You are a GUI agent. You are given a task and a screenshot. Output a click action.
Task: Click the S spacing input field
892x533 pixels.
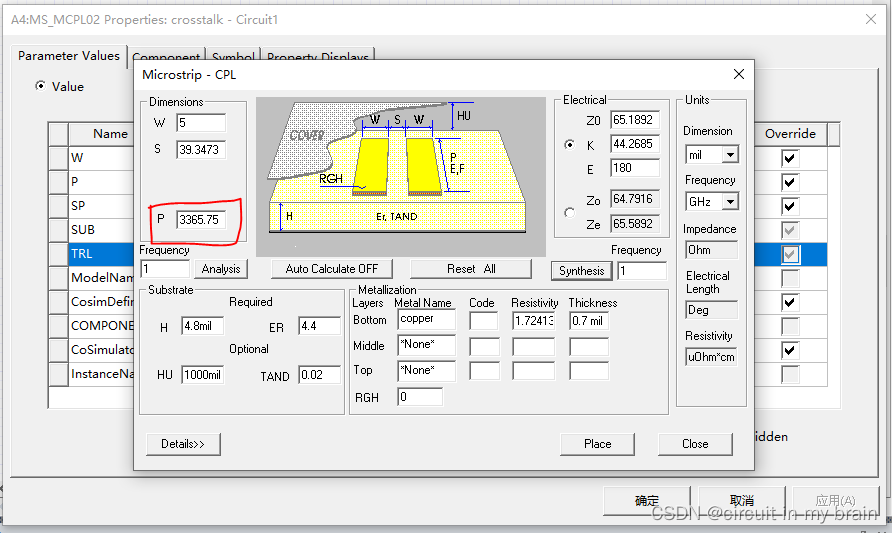click(x=201, y=149)
